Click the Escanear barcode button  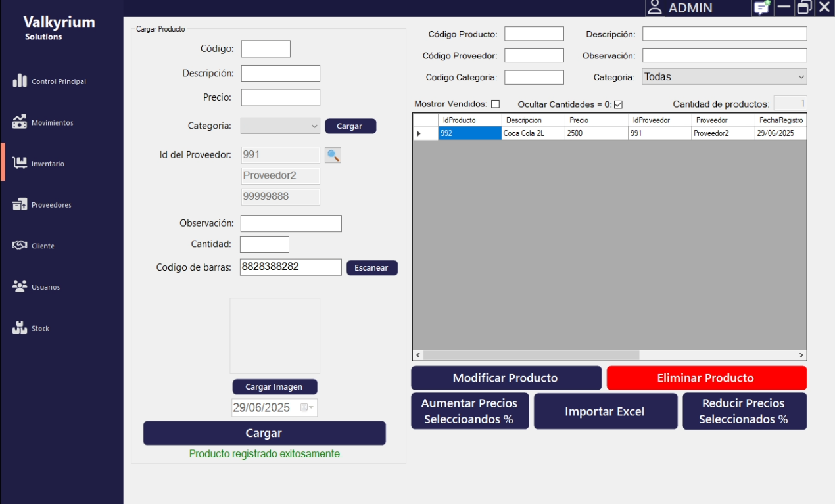point(371,267)
